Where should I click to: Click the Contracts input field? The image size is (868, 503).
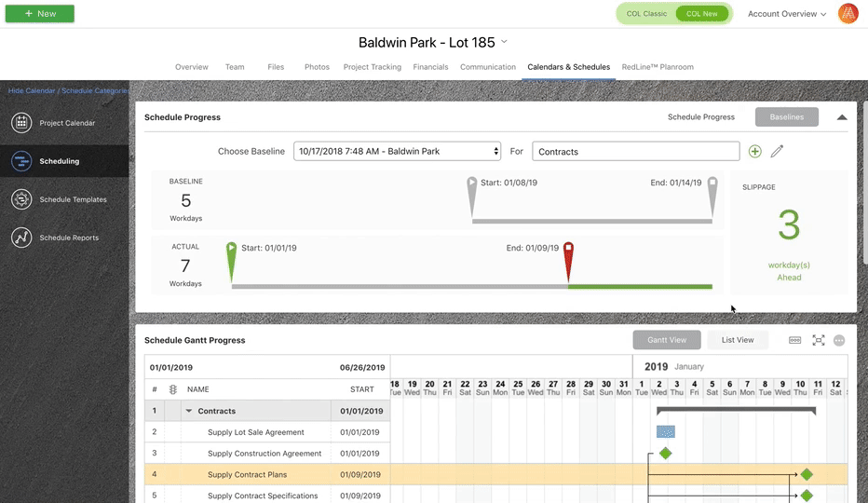pyautogui.click(x=636, y=151)
